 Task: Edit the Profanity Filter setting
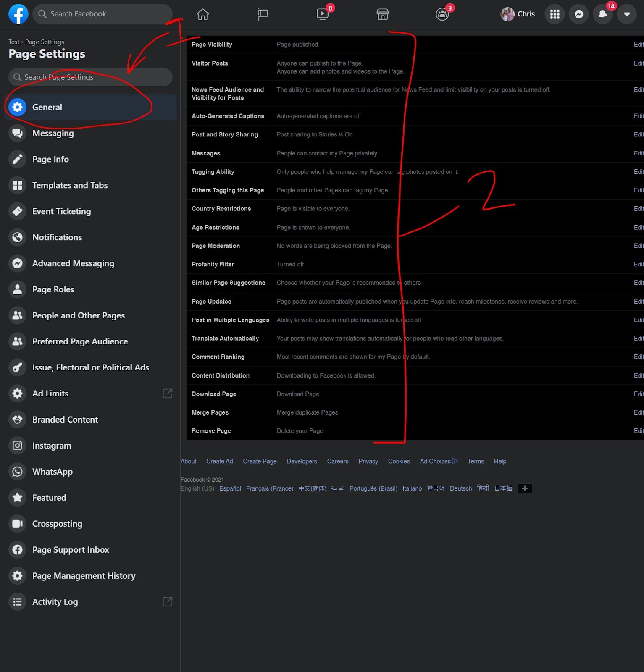pos(639,264)
